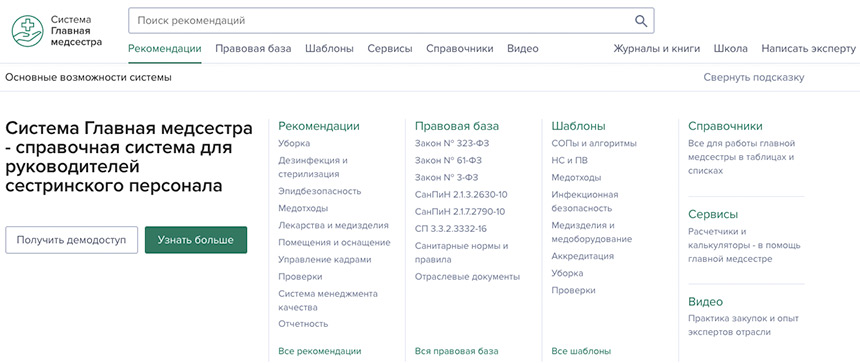Screen dimensions: 860x363
Task: Open СанПиН 2.1.3.2630-10
Action: [461, 195]
